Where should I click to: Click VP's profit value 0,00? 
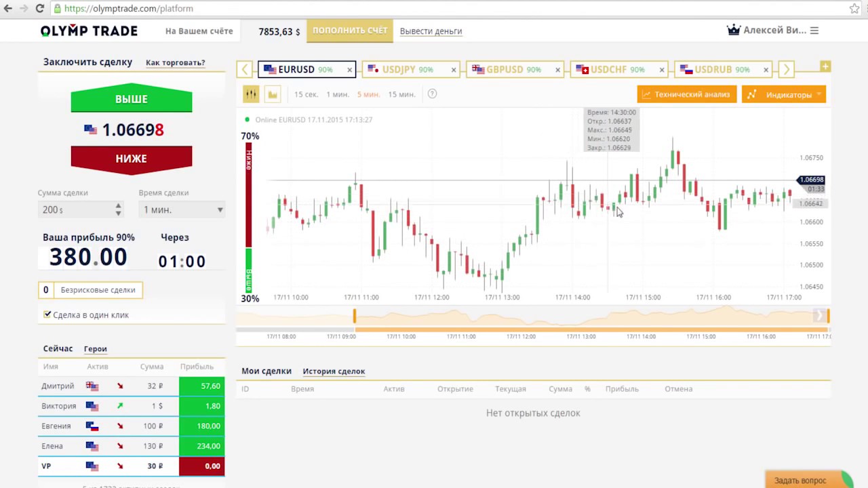point(202,466)
